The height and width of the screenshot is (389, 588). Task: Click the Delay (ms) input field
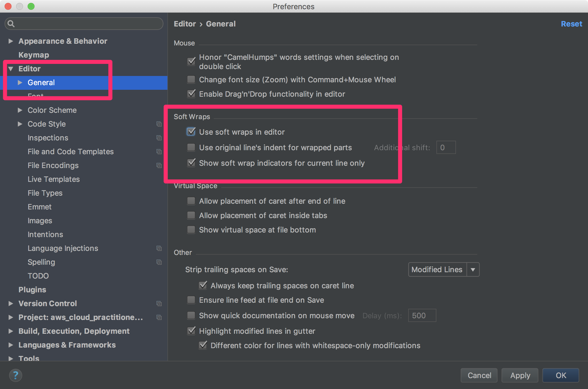[422, 316]
